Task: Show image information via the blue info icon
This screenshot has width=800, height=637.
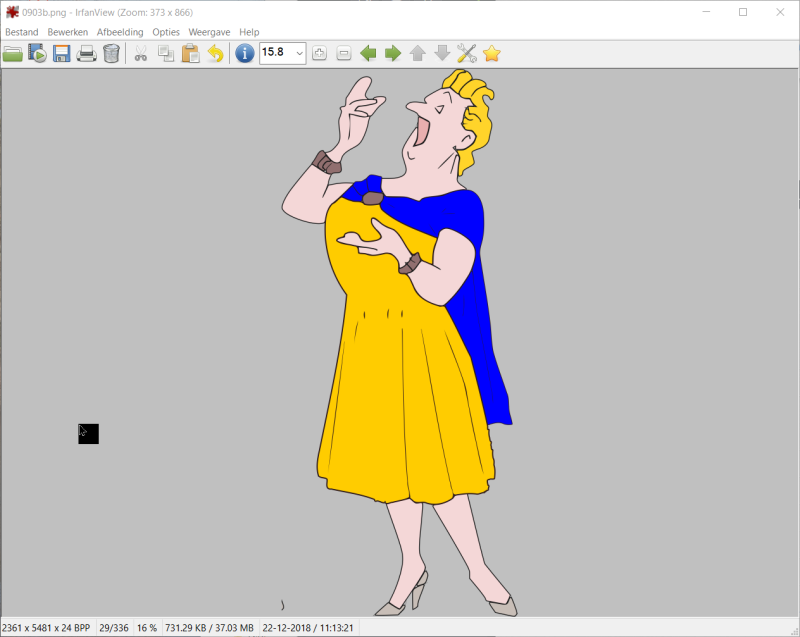Action: [244, 54]
